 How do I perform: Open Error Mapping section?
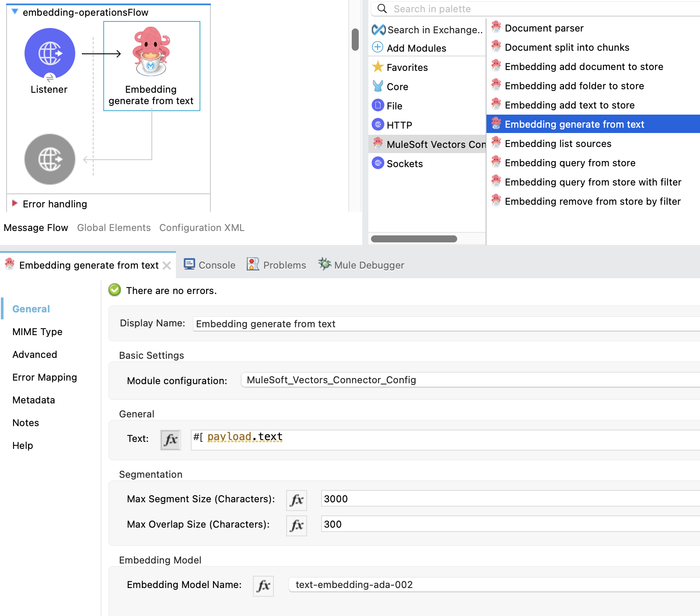coord(45,377)
